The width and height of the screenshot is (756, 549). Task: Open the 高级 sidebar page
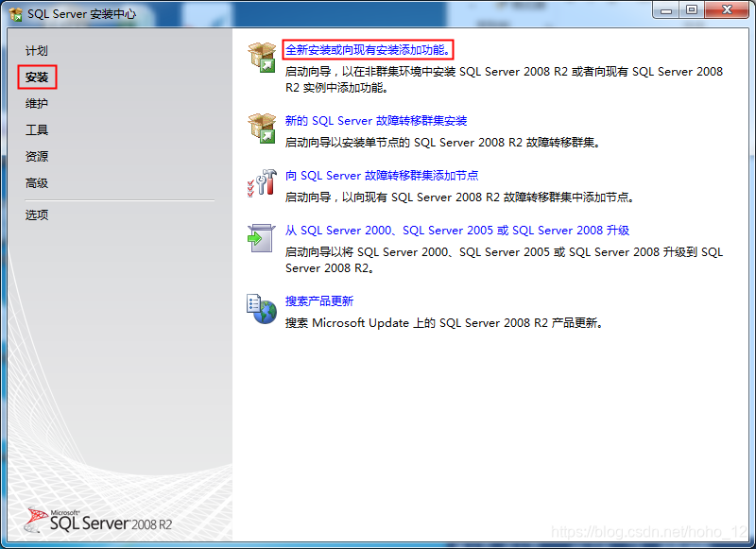click(37, 183)
